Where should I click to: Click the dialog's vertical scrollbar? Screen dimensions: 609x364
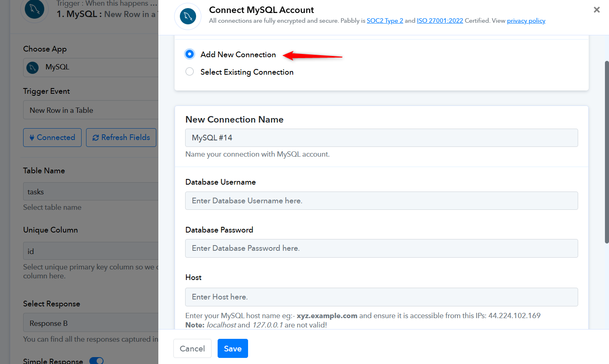pos(607,152)
